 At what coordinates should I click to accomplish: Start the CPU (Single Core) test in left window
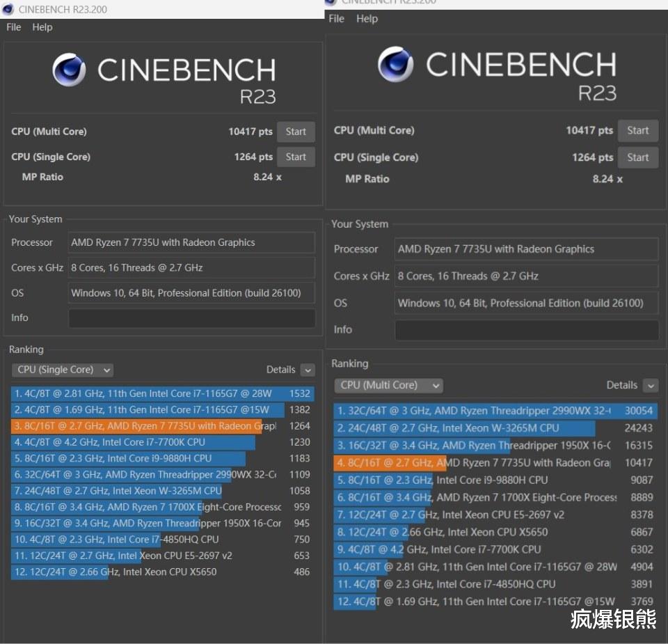[296, 157]
